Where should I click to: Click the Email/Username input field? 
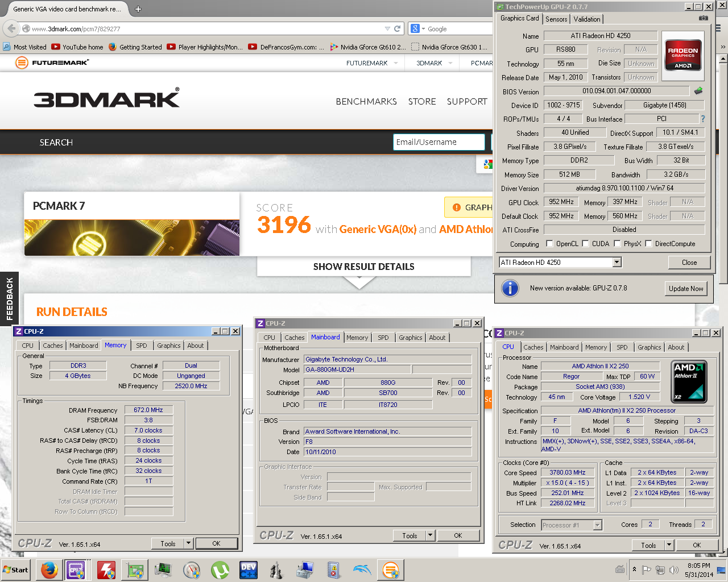tap(439, 142)
